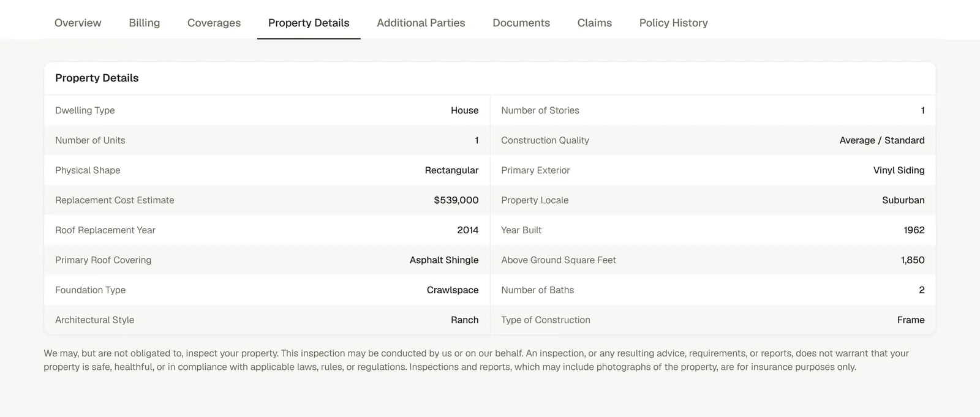Click the Architectural Style label
The width and height of the screenshot is (980, 417).
(x=94, y=320)
